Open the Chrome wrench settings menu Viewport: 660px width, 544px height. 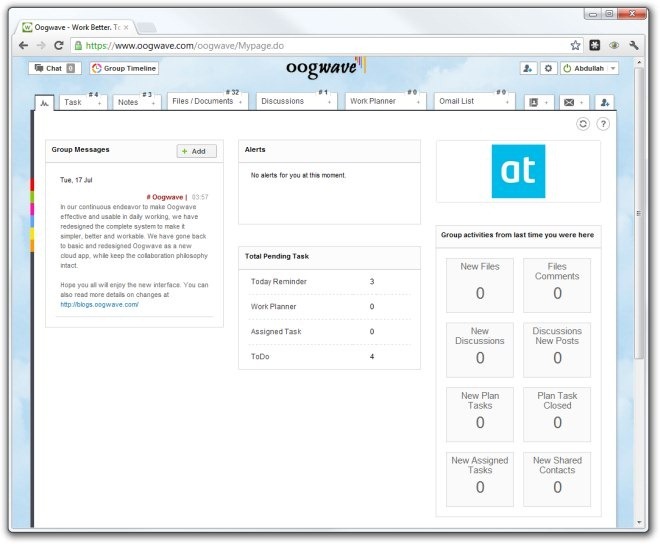[634, 45]
